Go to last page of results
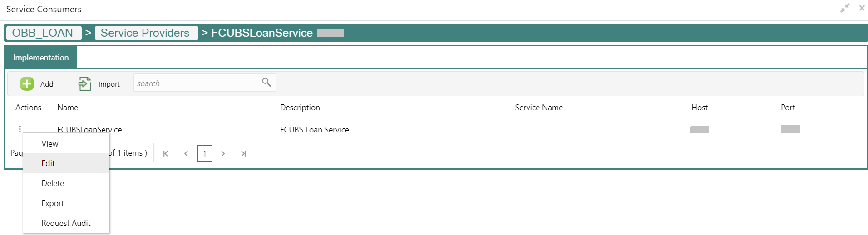 pyautogui.click(x=243, y=153)
